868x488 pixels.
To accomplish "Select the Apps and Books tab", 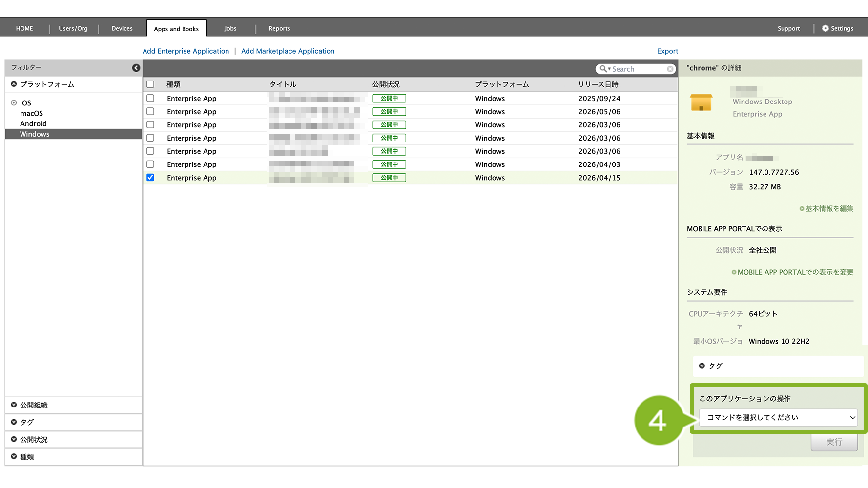I will point(176,28).
